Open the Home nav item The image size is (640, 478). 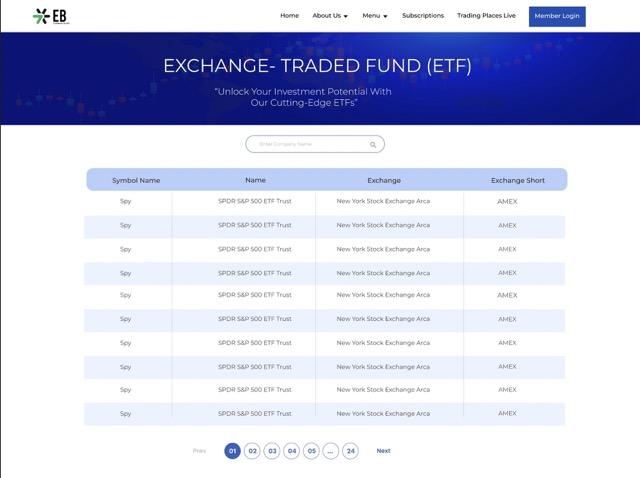(x=289, y=16)
